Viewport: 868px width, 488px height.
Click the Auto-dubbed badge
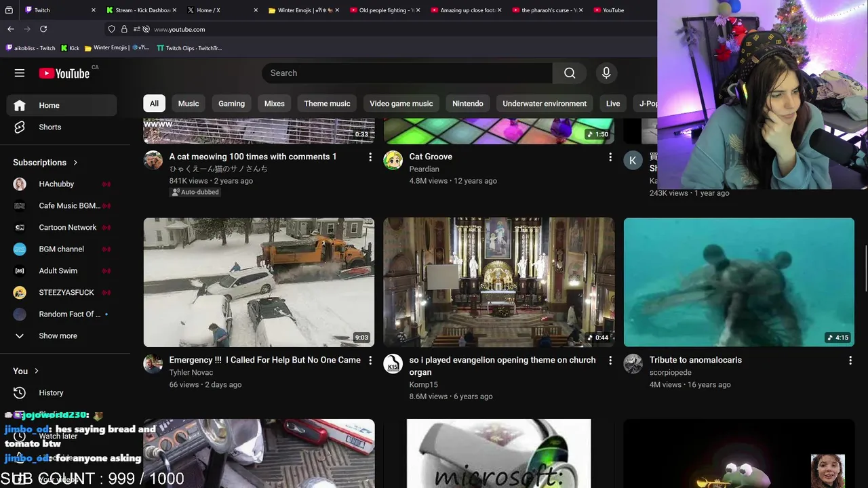coord(195,192)
